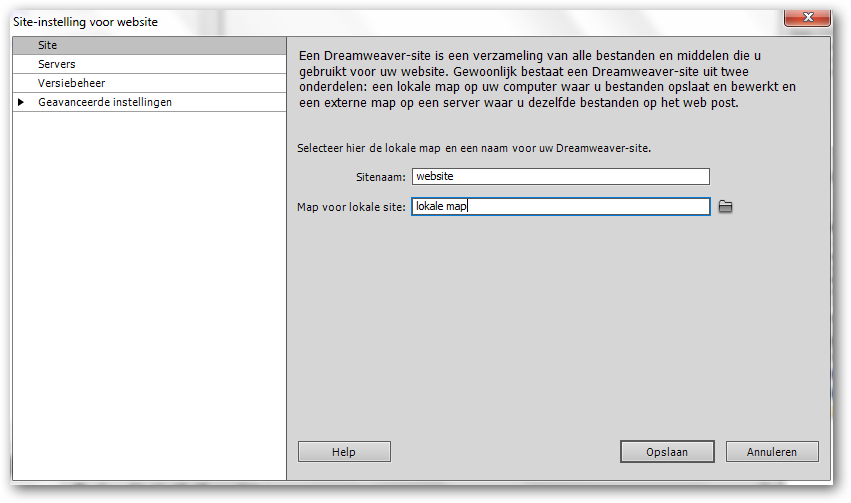
Task: Select the Site category
Action: [149, 46]
